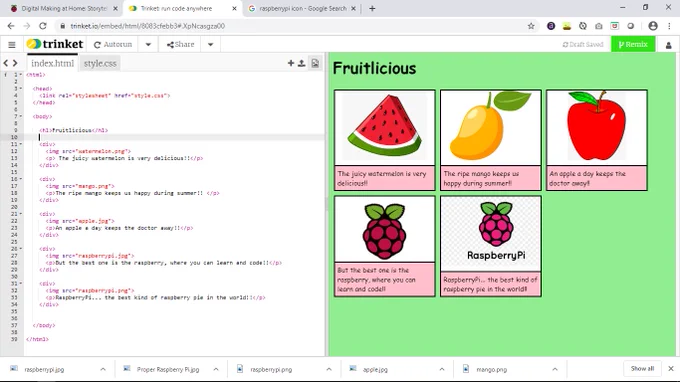Click the line 9 h1 Fruitlicious code
Viewport: 680px width, 382px height.
(73, 130)
